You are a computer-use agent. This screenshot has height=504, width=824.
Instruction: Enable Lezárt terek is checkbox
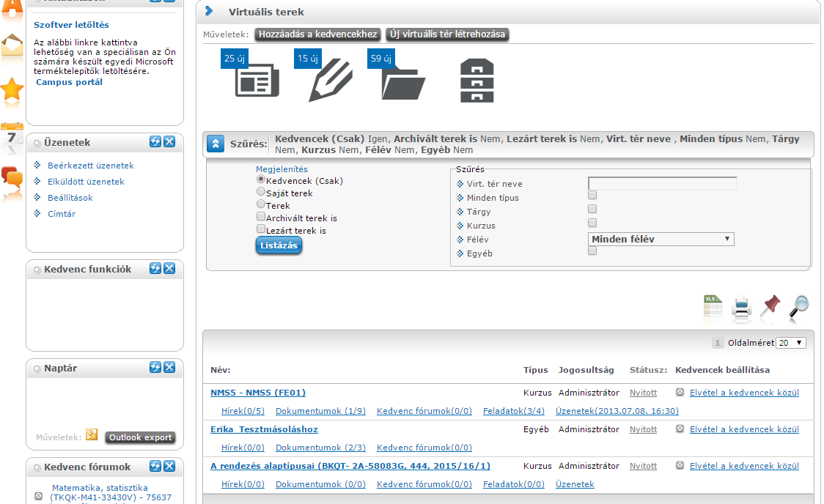(x=261, y=229)
